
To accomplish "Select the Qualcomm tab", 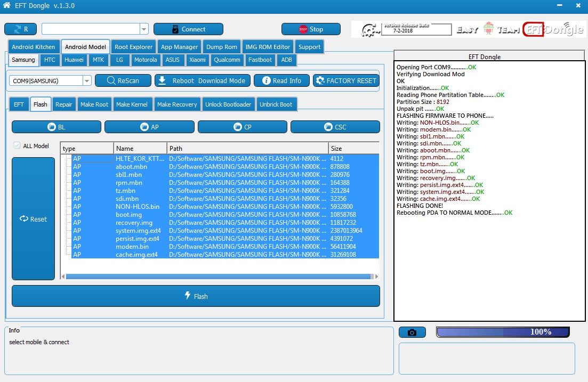I will (227, 60).
